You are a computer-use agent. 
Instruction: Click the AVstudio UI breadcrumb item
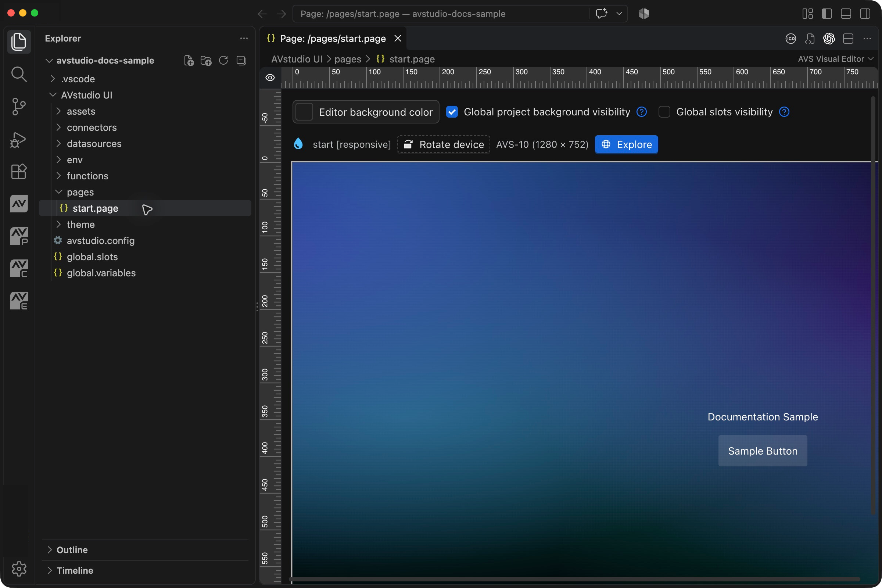297,59
